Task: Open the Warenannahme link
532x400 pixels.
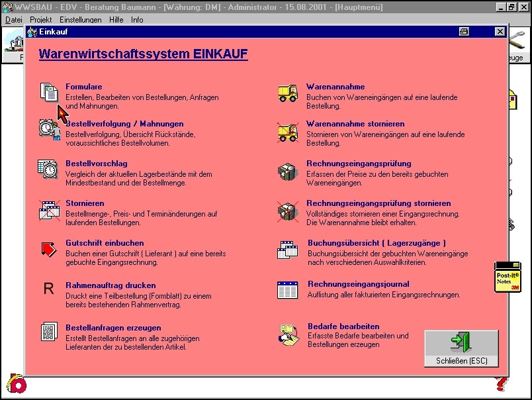Action: coord(335,87)
